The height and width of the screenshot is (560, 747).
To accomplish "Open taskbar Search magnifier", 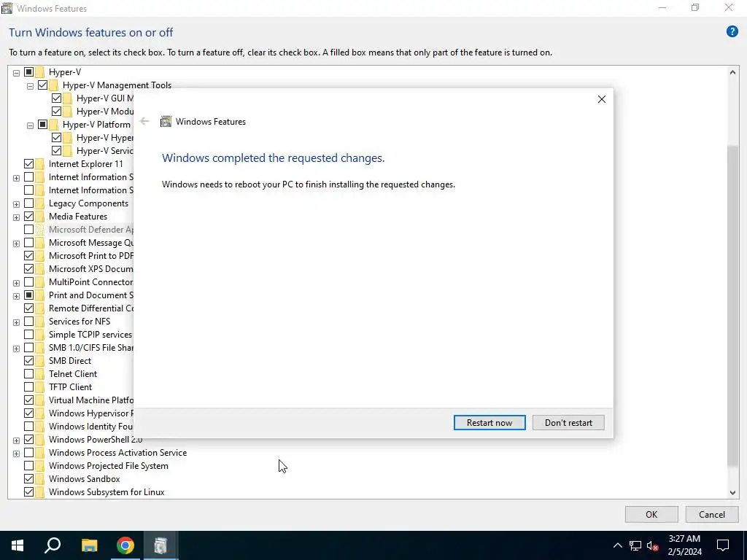I will tap(53, 545).
